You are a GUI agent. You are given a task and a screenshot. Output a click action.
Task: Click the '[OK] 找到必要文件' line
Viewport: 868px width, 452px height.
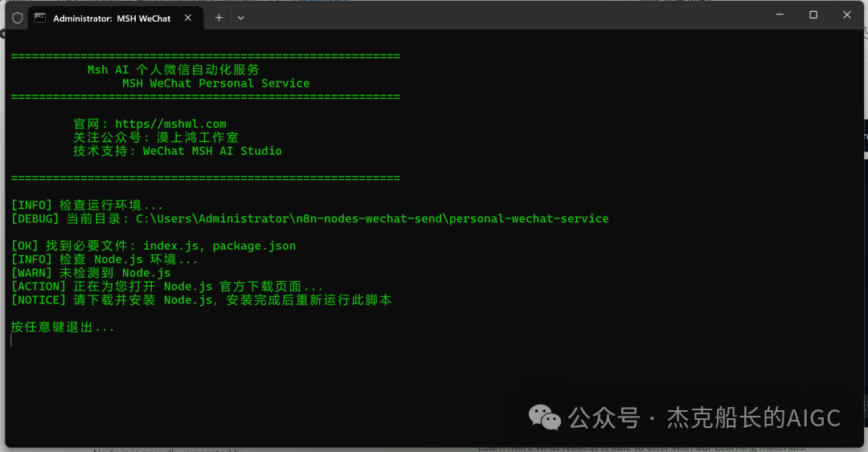154,246
